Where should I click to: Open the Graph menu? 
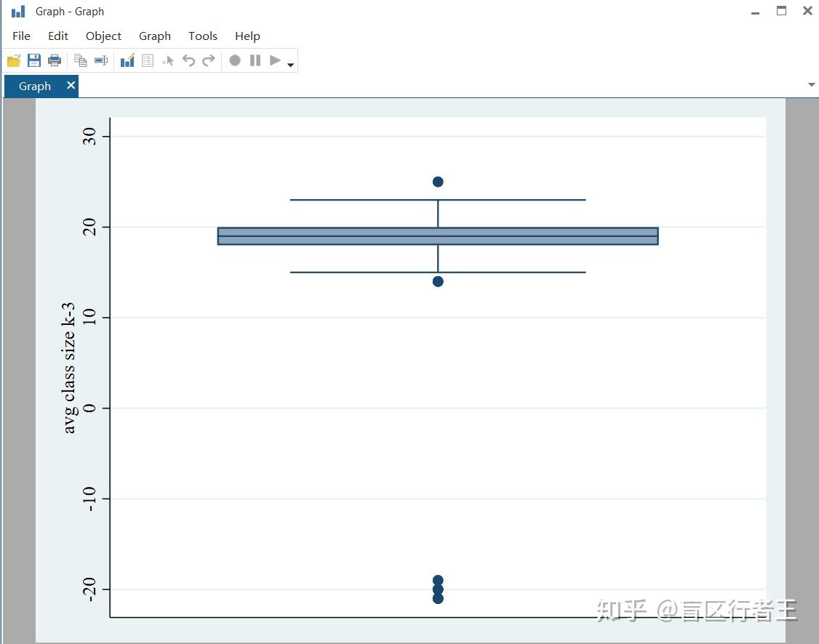coord(155,36)
